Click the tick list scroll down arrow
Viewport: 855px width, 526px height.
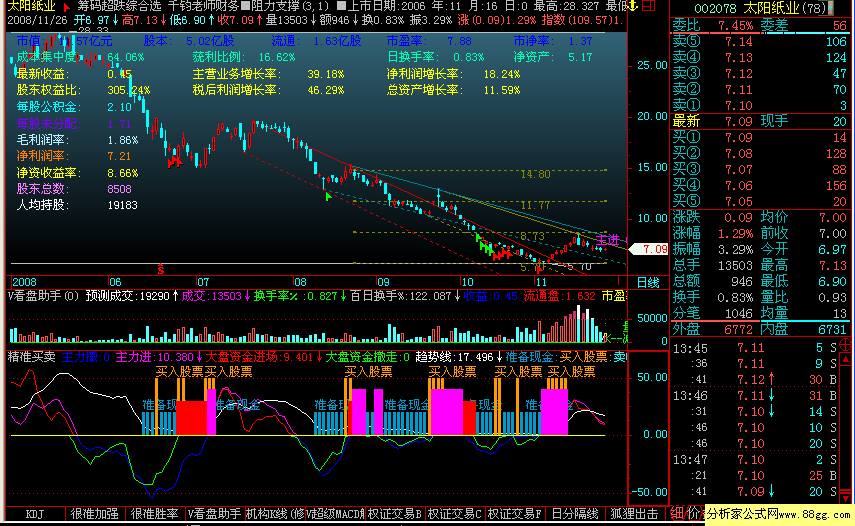tap(846, 497)
